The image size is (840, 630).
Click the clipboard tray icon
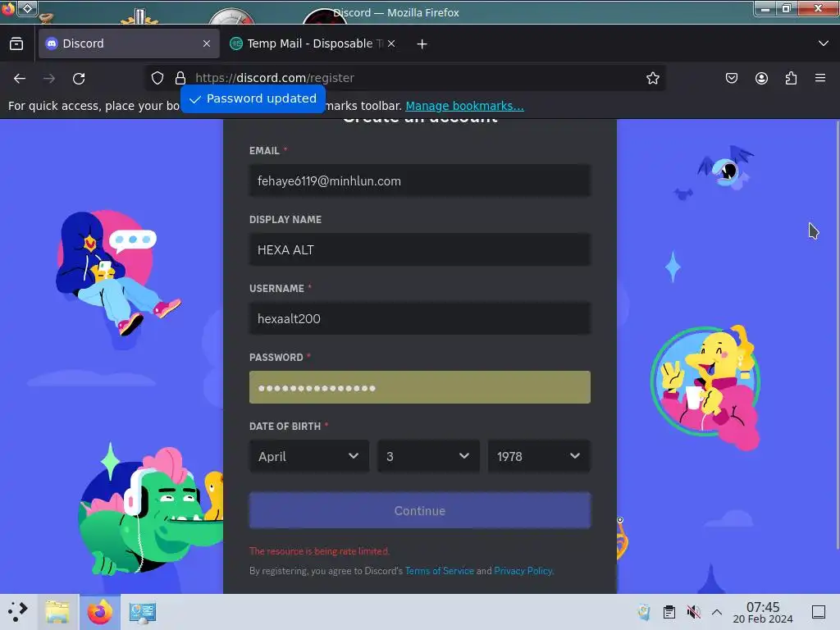click(669, 612)
